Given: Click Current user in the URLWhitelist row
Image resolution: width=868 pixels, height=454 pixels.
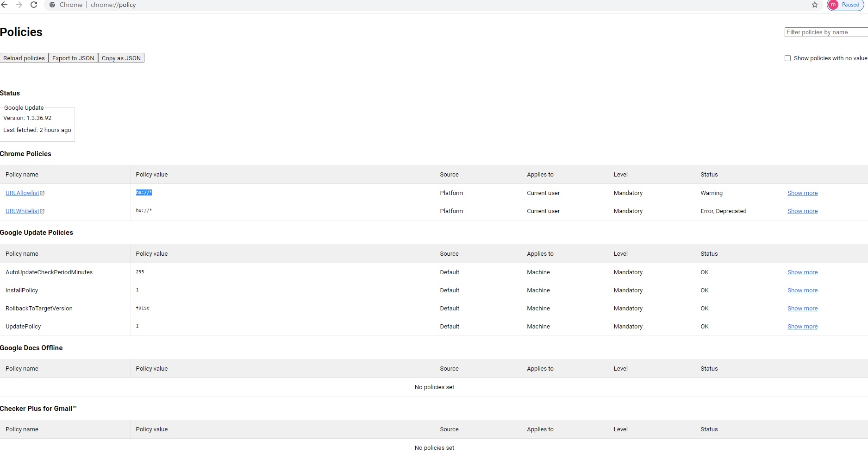Looking at the screenshot, I should [543, 211].
